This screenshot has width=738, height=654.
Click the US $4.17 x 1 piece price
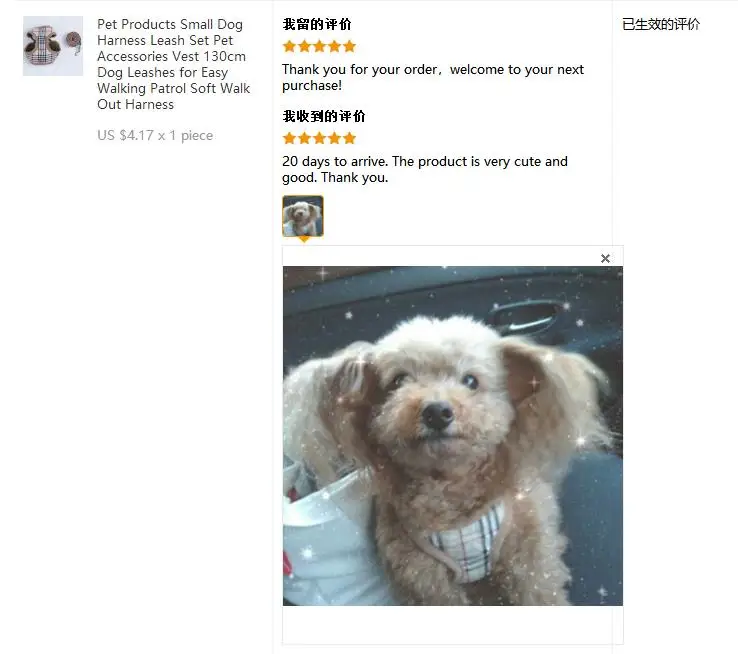[x=155, y=136]
